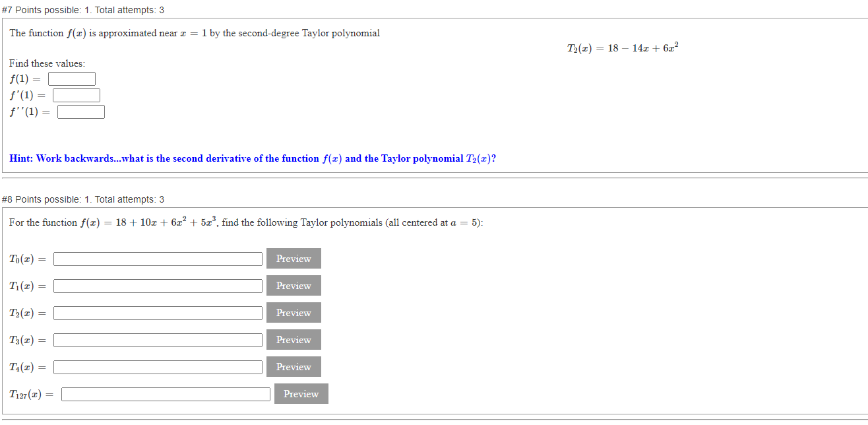Screen dimensions: 868x425
Task: Click the f'(1) answer box
Action: [x=76, y=94]
